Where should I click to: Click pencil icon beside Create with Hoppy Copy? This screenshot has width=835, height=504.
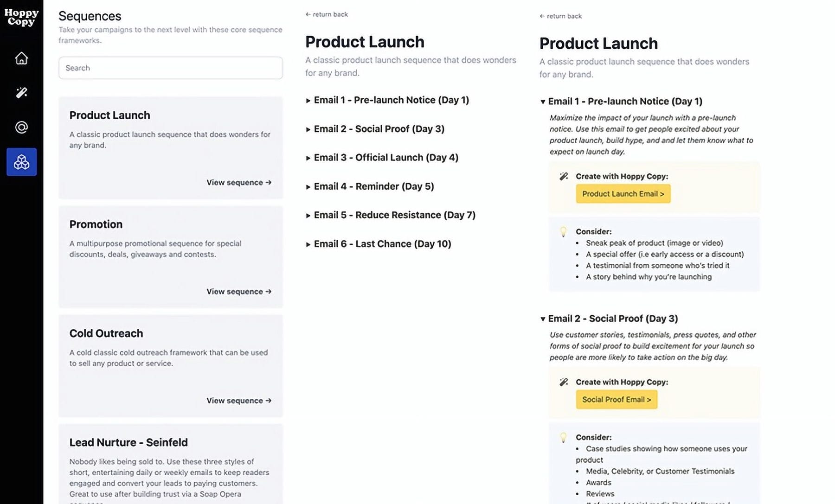tap(564, 176)
